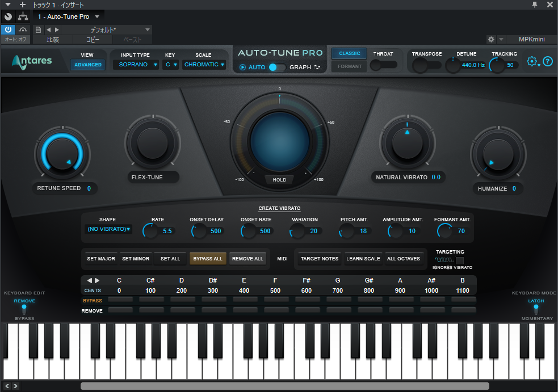Image resolution: width=558 pixels, height=392 pixels.
Task: Enable Targeting Ignores Vibrato checkbox
Action: [459, 260]
